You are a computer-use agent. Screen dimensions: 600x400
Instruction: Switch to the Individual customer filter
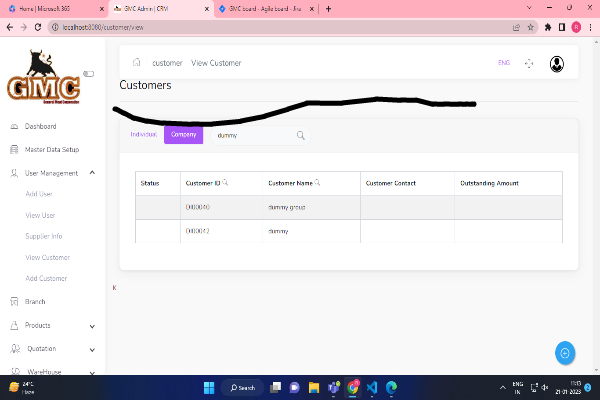click(x=144, y=134)
